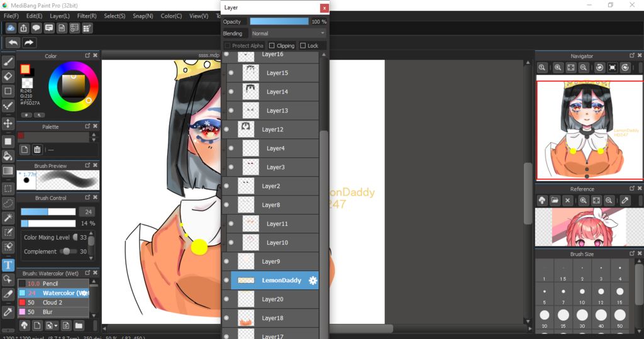
Task: Add new brush with page icon
Action: coord(37,325)
